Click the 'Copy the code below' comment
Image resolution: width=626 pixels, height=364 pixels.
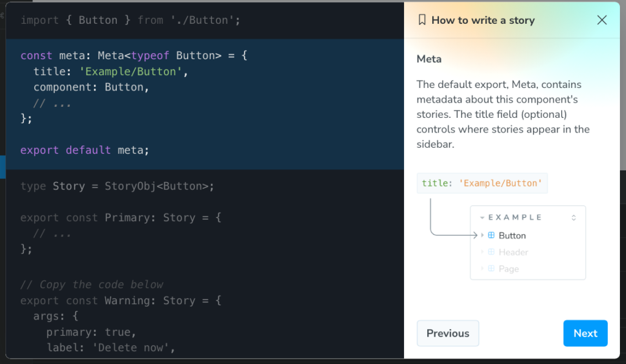click(92, 285)
